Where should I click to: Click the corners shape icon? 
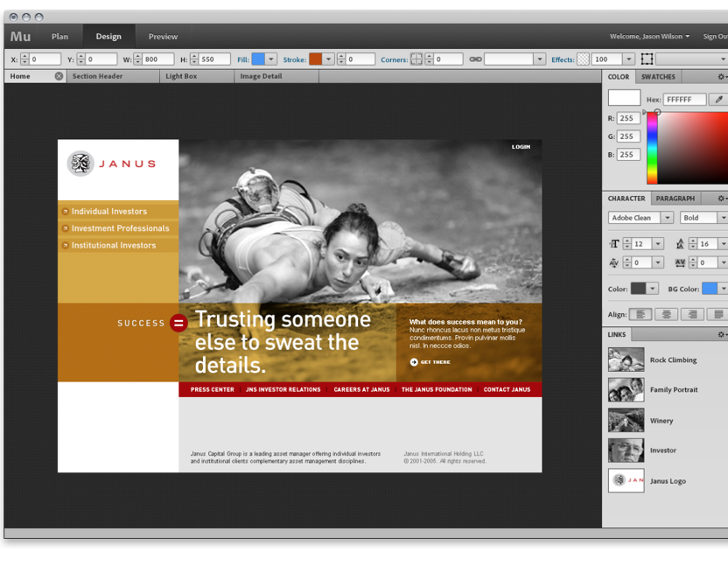coord(416,59)
